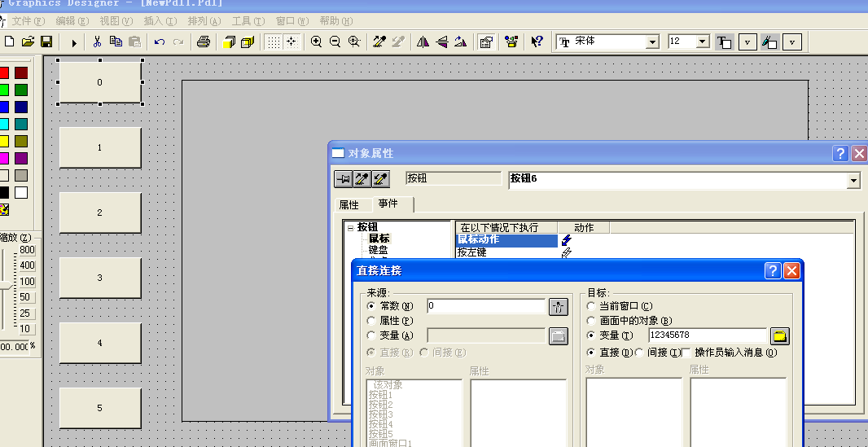This screenshot has height=447, width=868.
Task: Open the library icon in toolbar
Action: pyautogui.click(x=511, y=42)
